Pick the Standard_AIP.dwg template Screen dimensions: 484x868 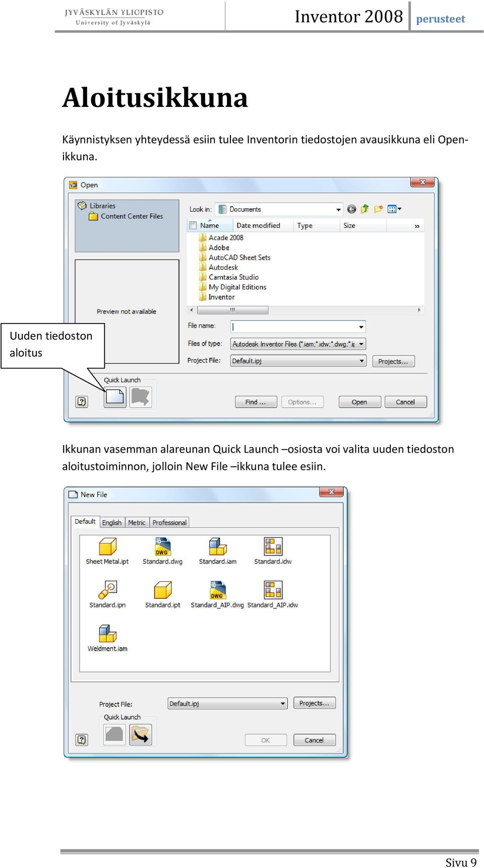coord(217,595)
